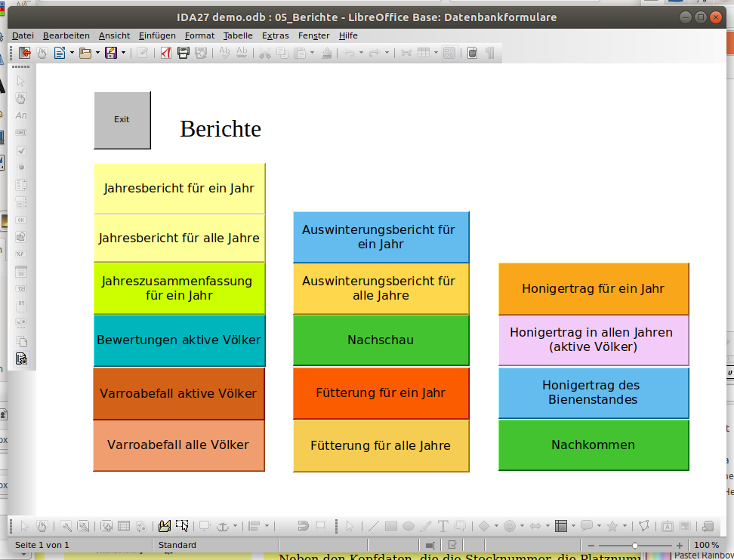Click the zoom out minus button
Image resolution: width=734 pixels, height=560 pixels.
[x=591, y=546]
